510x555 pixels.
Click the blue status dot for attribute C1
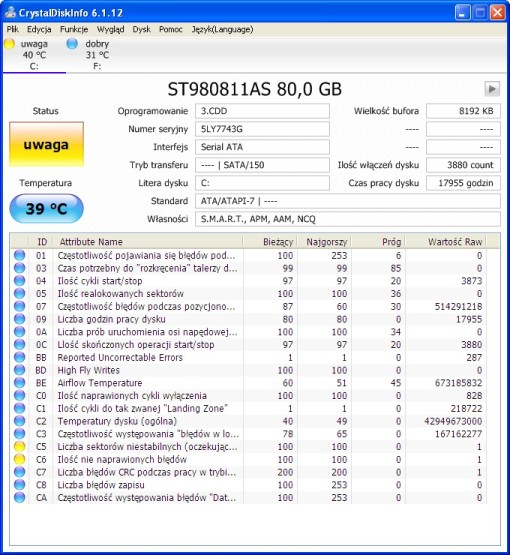19,408
